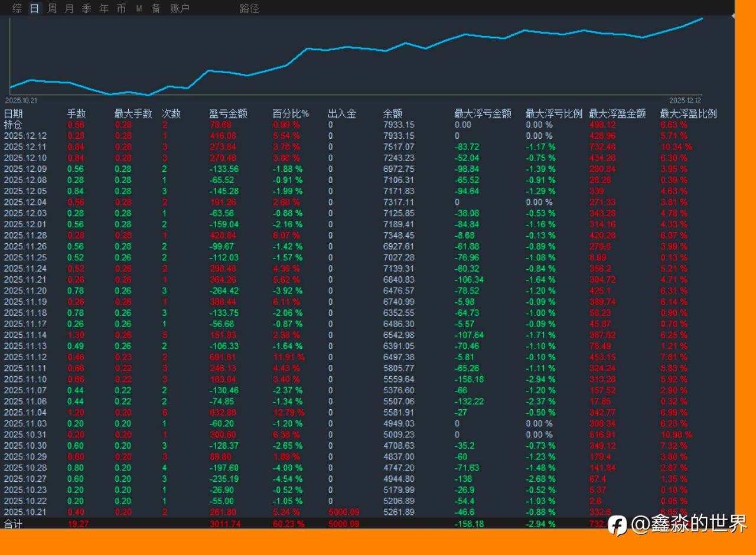Select total profit 3011.74
The height and width of the screenshot is (555, 756).
(225, 524)
